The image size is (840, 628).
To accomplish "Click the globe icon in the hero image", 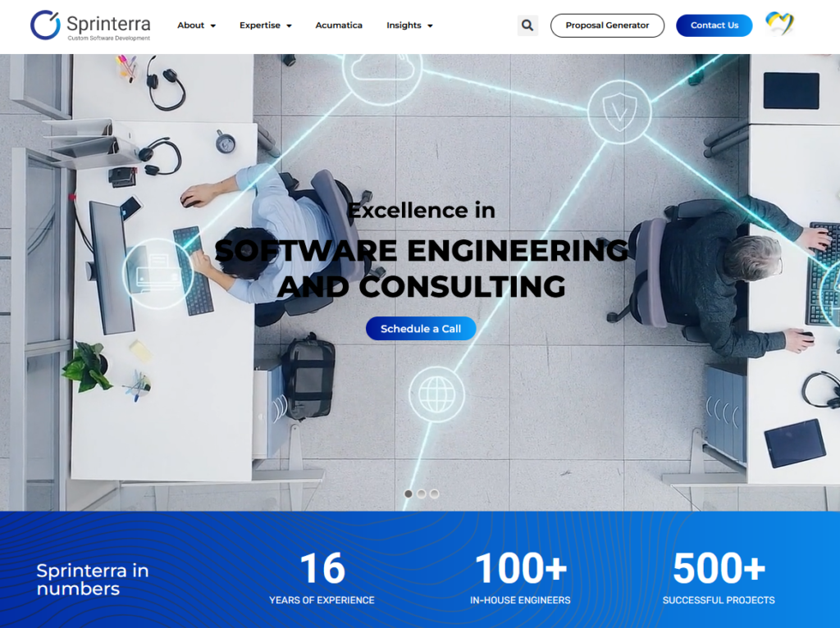I will [x=437, y=394].
